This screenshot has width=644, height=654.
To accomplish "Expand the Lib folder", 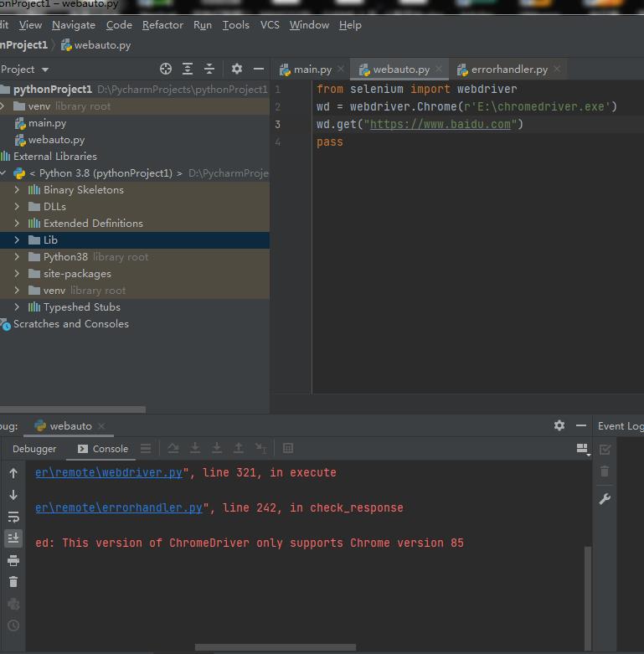I will tap(17, 239).
